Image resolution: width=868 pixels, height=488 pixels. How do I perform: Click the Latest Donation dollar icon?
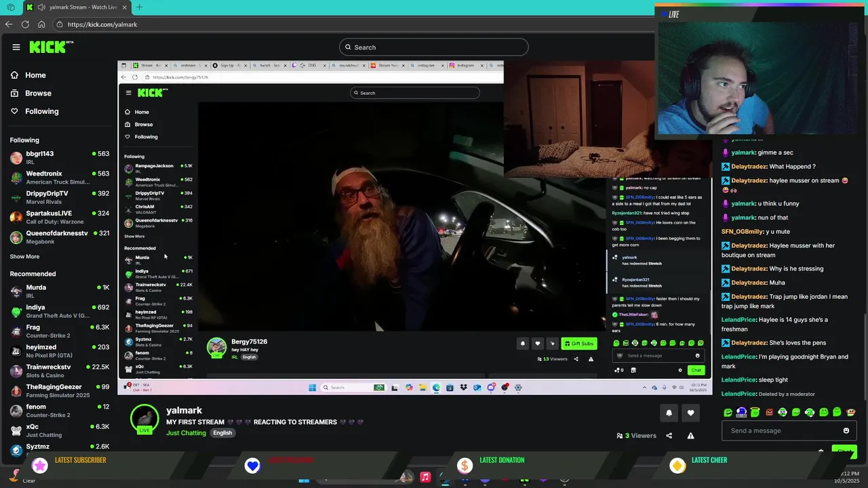tap(465, 466)
